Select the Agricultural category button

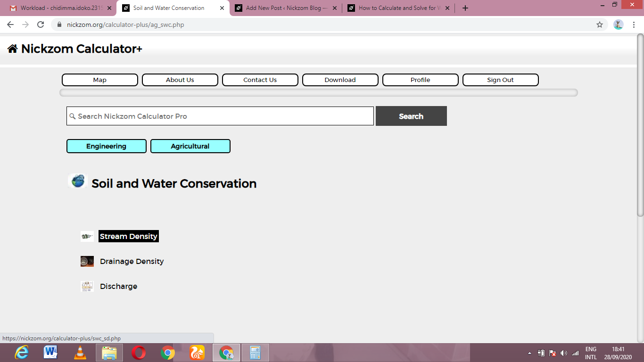point(190,146)
